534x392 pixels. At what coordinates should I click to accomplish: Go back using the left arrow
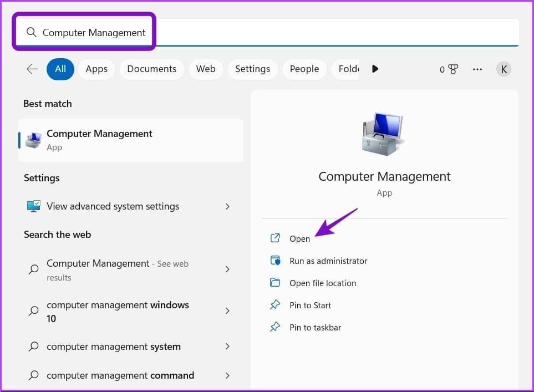pyautogui.click(x=32, y=69)
